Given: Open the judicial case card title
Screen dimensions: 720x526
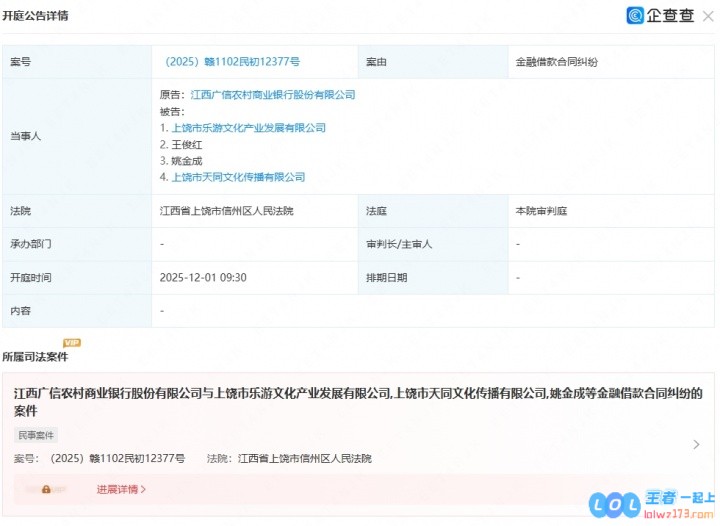Looking at the screenshot, I should pyautogui.click(x=358, y=402).
